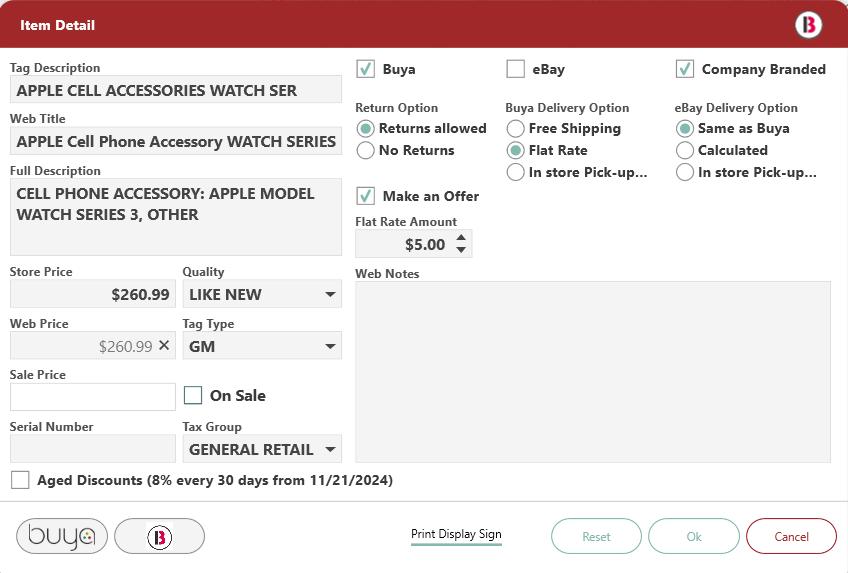Choose Free Shipping delivery option

click(x=516, y=128)
